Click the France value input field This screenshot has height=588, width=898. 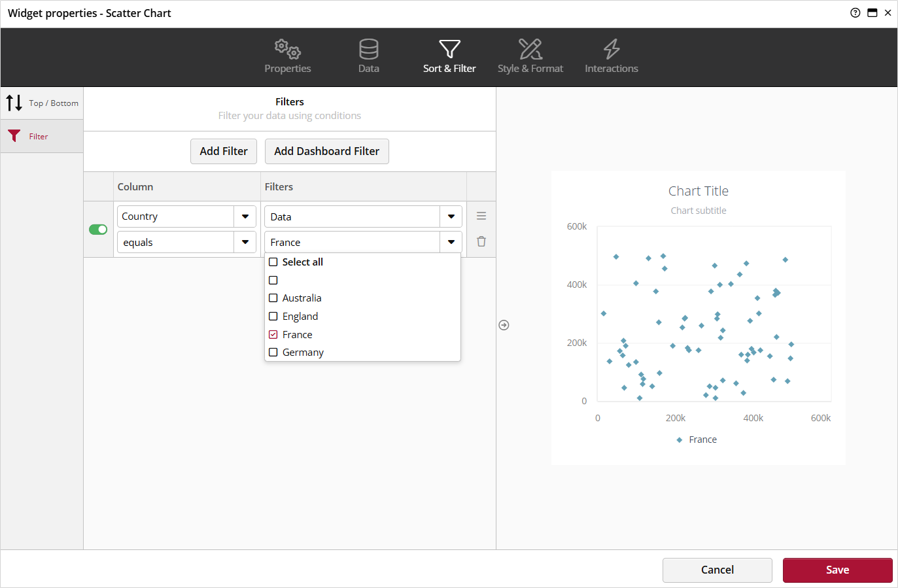tap(352, 242)
